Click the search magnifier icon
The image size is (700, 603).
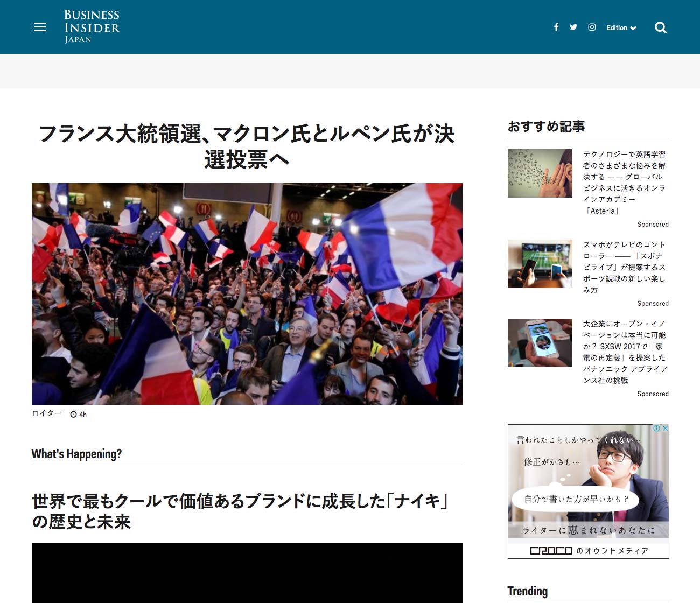click(x=661, y=27)
